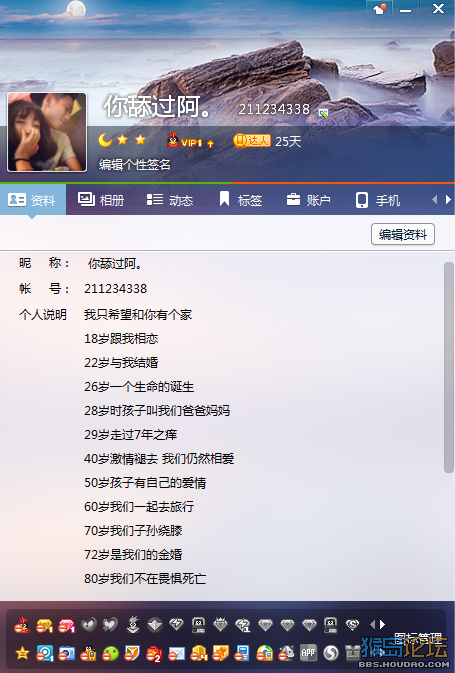
Task: Open the 账户 tab
Action: point(308,200)
